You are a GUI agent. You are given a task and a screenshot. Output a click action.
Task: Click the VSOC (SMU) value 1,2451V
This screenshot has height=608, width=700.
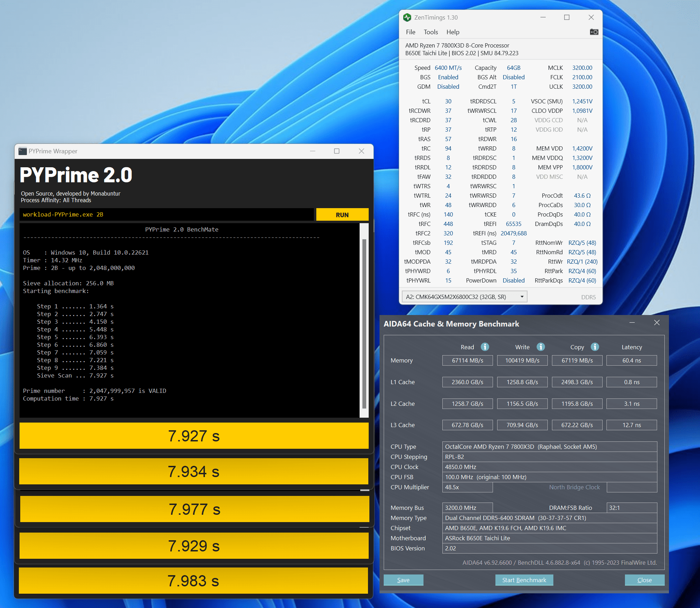tap(582, 101)
